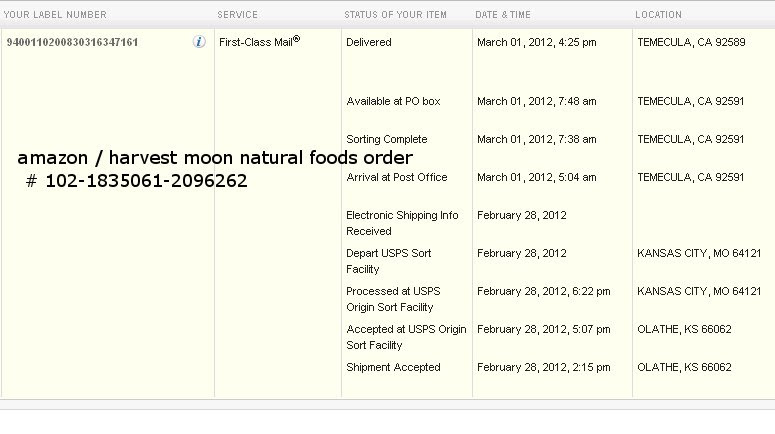The image size is (775, 434).
Task: Select date March 01, 2012, 4:25 pm
Action: point(536,42)
